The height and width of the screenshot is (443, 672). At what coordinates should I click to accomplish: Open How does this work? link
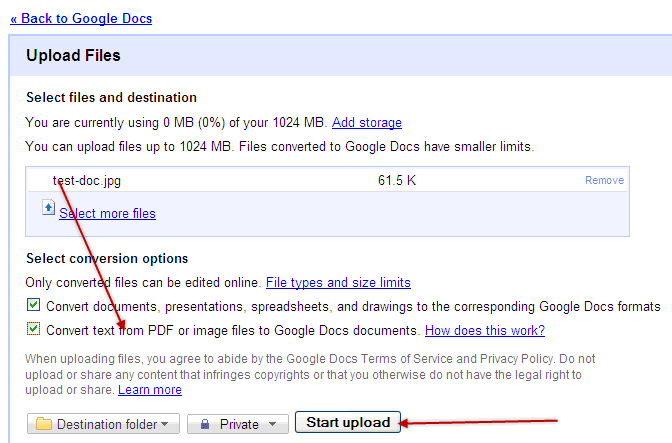pyautogui.click(x=485, y=331)
